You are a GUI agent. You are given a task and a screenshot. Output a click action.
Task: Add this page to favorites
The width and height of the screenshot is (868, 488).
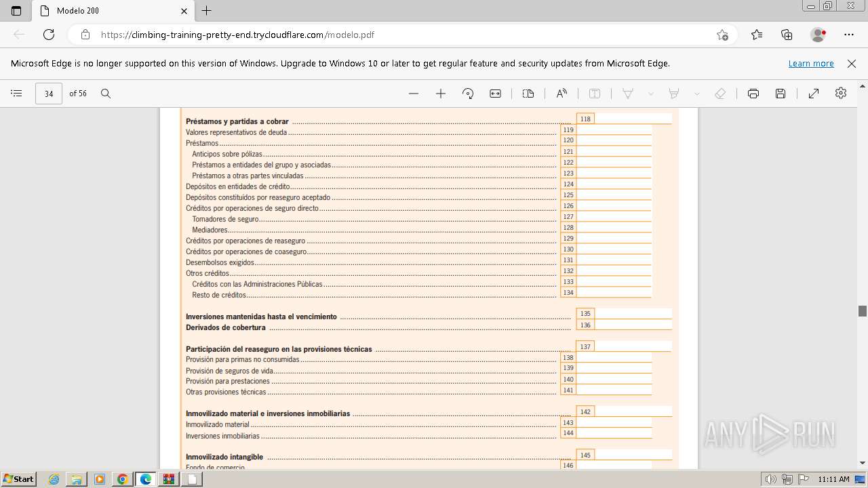[x=723, y=35]
